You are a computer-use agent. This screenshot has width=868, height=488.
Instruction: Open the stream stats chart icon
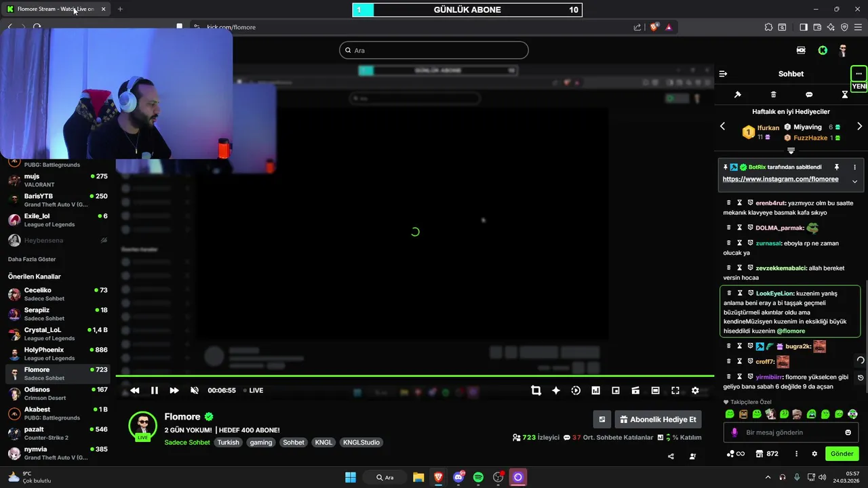[x=595, y=390]
